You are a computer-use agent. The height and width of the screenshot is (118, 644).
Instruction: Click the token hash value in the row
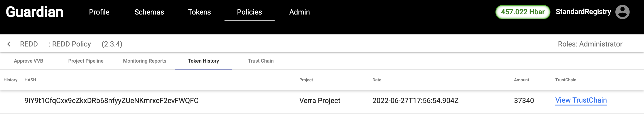coord(111,101)
